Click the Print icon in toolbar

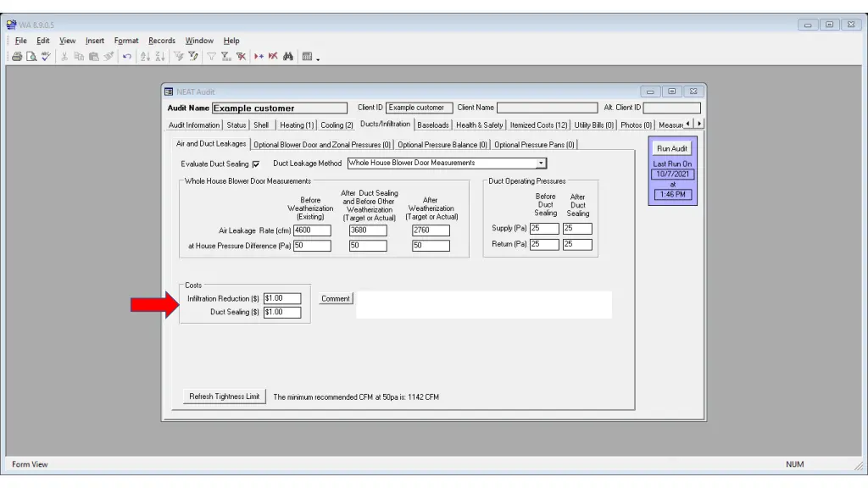click(17, 57)
